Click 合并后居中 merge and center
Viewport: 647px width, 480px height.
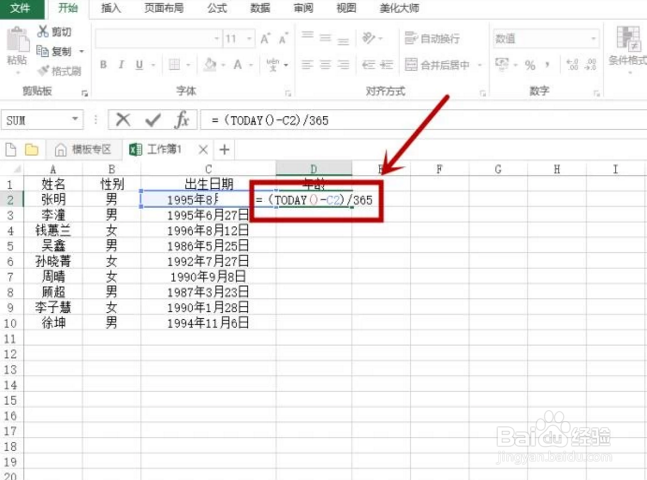click(x=437, y=64)
